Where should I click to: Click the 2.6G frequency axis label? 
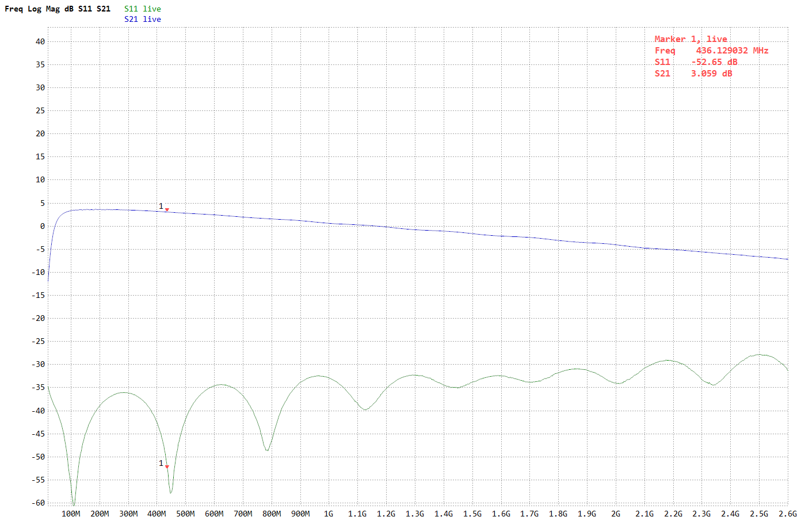coord(788,514)
